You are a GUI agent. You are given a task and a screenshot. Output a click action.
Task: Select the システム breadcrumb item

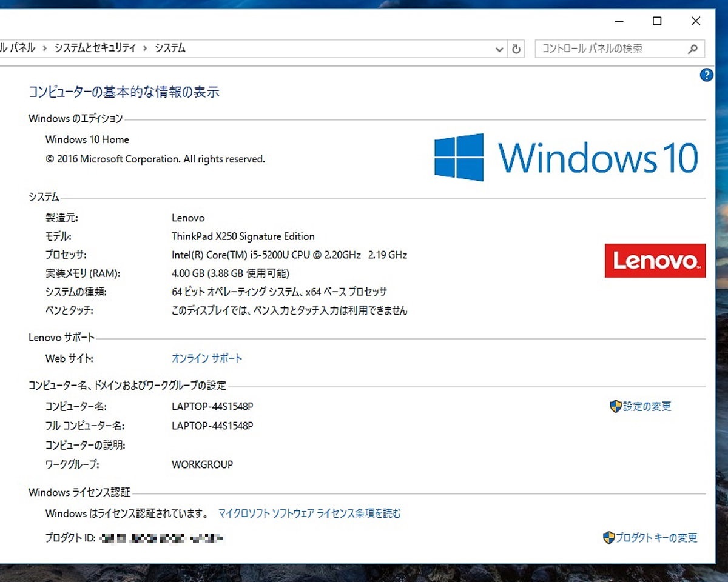coord(170,48)
